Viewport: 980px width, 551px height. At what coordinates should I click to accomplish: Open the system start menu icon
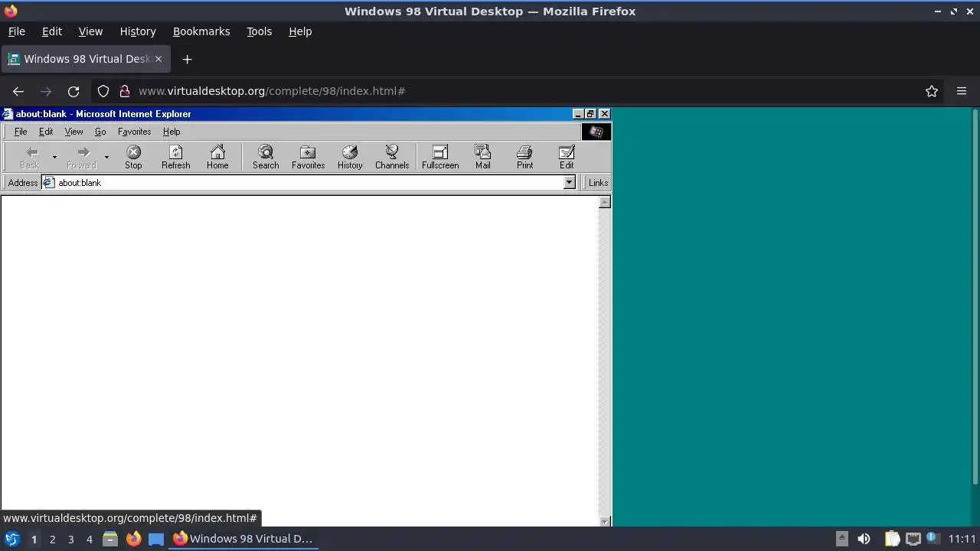11,539
